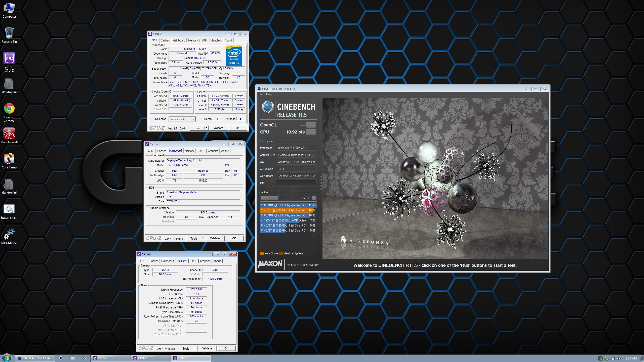
Task: Click the empty Info field in Cinebench
Action: 296,183
